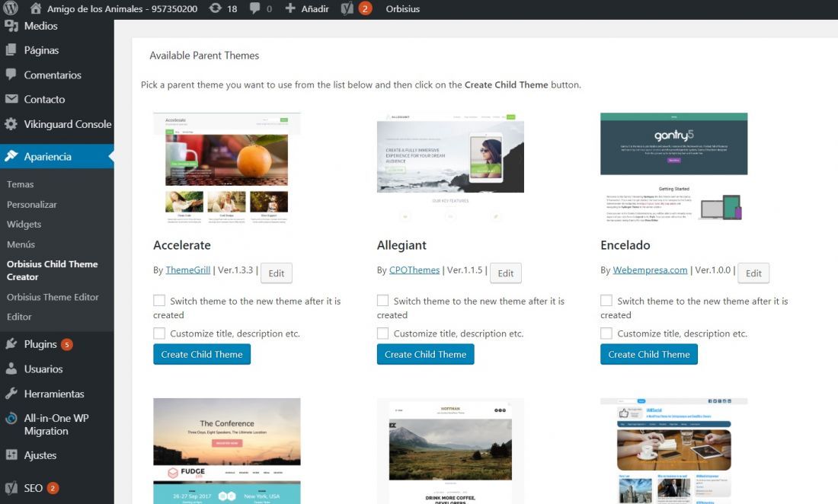Viewport: 838px width, 504px height.
Task: Click the SEO notification badge showing 2
Action: [x=53, y=488]
